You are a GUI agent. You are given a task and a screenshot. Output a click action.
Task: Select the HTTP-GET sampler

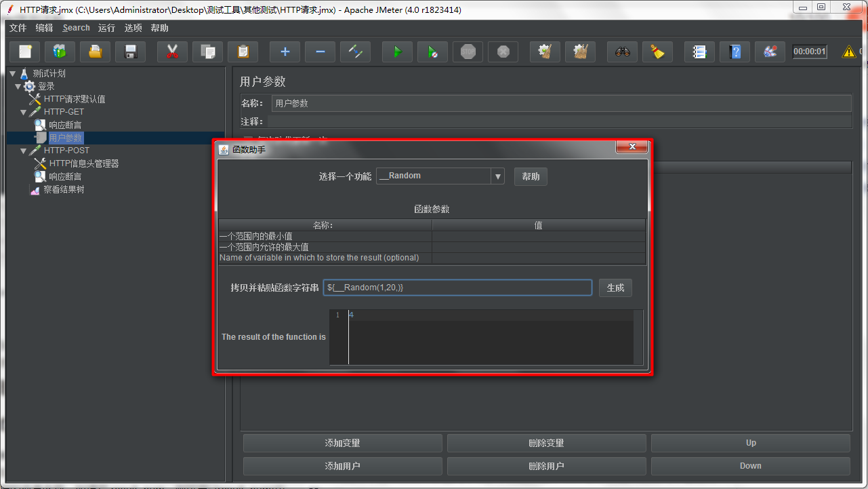click(x=64, y=112)
